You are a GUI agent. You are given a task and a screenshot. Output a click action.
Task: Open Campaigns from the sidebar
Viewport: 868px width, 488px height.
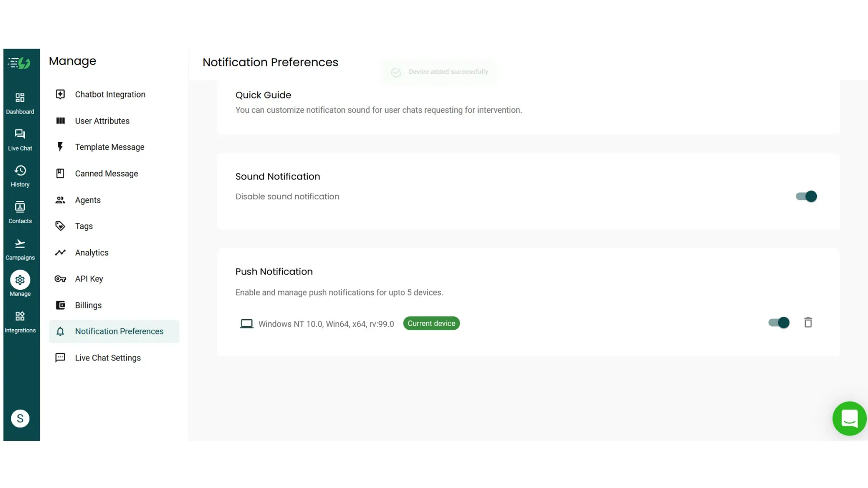(20, 248)
